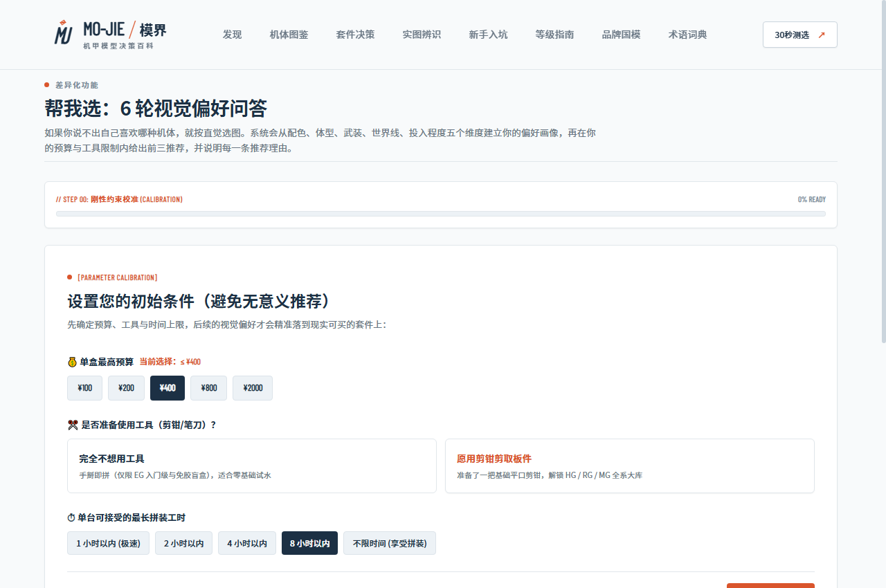This screenshot has width=886, height=588.
Task: Open the 发现 nav item
Action: [x=232, y=35]
